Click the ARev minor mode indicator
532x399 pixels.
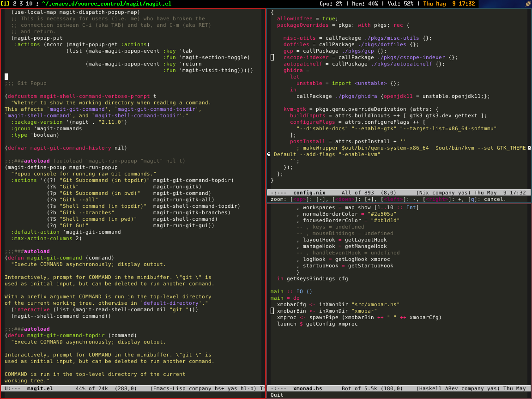point(451,388)
